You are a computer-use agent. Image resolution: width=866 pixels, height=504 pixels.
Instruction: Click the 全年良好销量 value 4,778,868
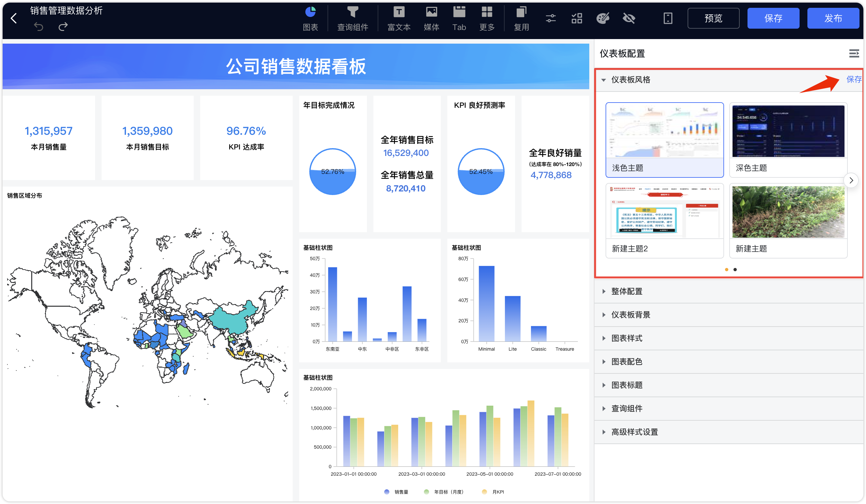tap(551, 175)
